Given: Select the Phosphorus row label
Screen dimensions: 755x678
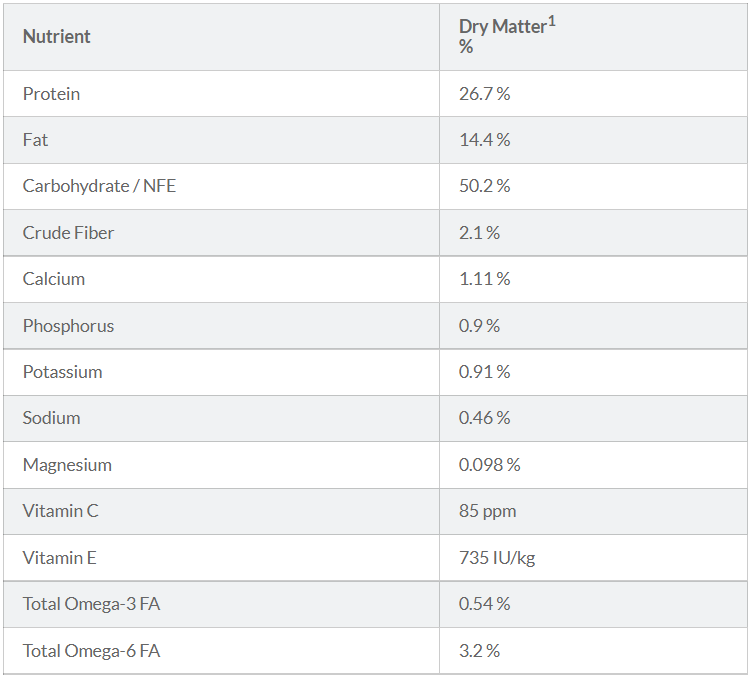Looking at the screenshot, I should [68, 326].
